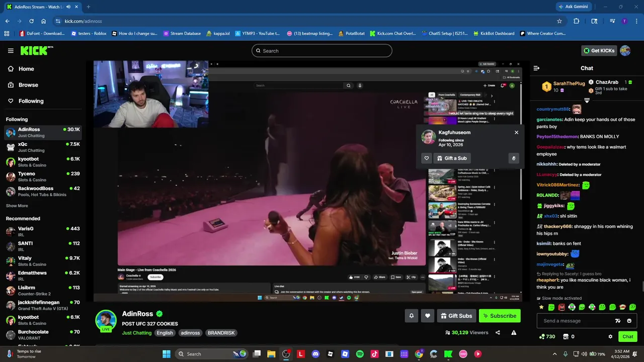Image resolution: width=644 pixels, height=362 pixels.
Task: Click the KICK logo
Action: tap(36, 50)
